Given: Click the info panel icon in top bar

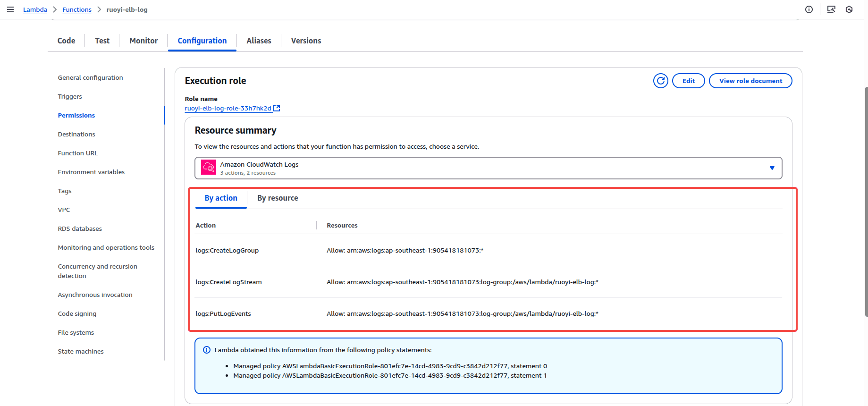Looking at the screenshot, I should tap(809, 9).
